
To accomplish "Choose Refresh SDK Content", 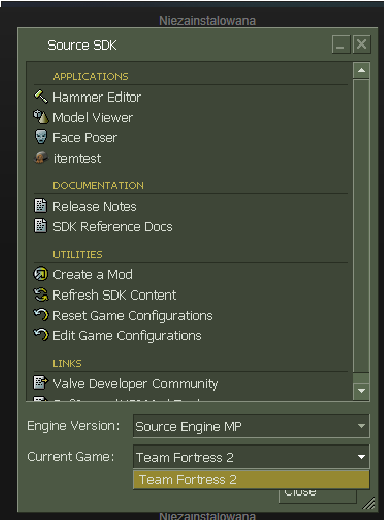I will pos(114,295).
